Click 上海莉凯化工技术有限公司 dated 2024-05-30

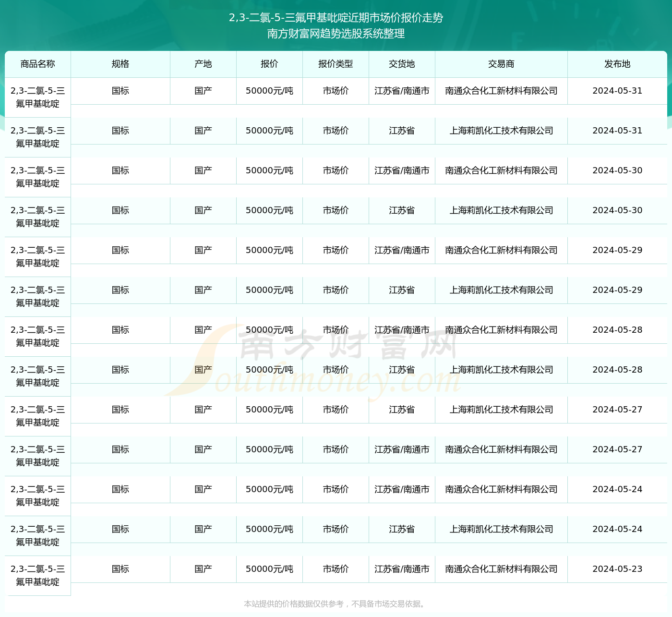(x=501, y=210)
